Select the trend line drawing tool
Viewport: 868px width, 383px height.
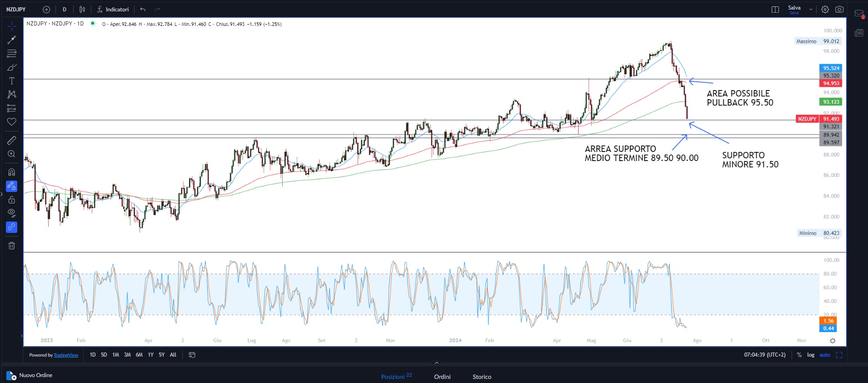tap(12, 40)
